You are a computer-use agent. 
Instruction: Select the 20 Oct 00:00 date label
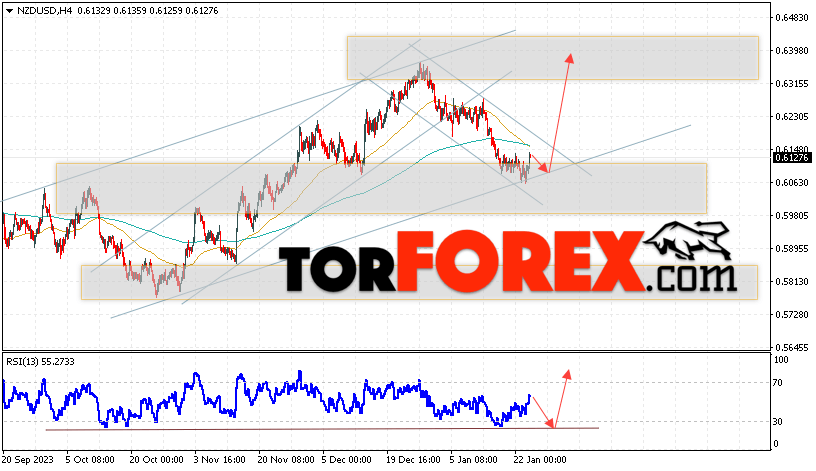point(156,460)
